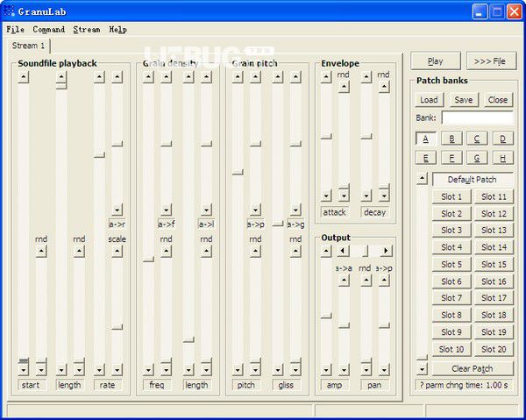526x420 pixels.
Task: Load a patch bank
Action: [x=429, y=100]
